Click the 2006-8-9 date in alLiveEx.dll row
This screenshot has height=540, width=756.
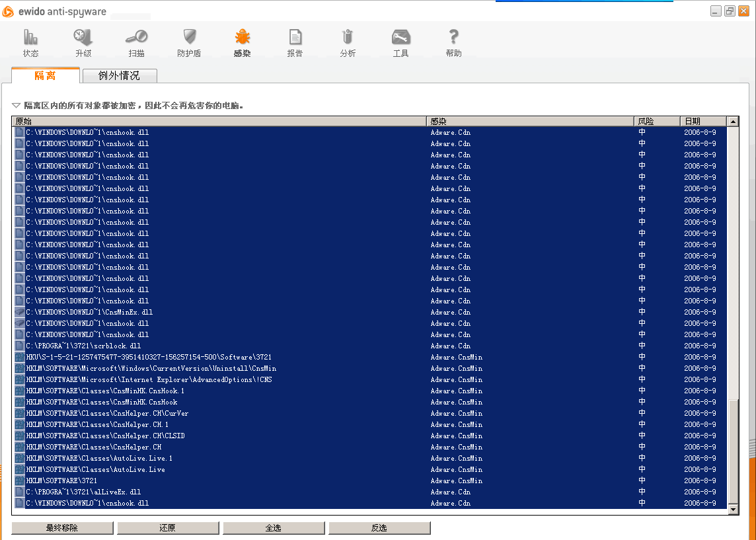click(700, 492)
